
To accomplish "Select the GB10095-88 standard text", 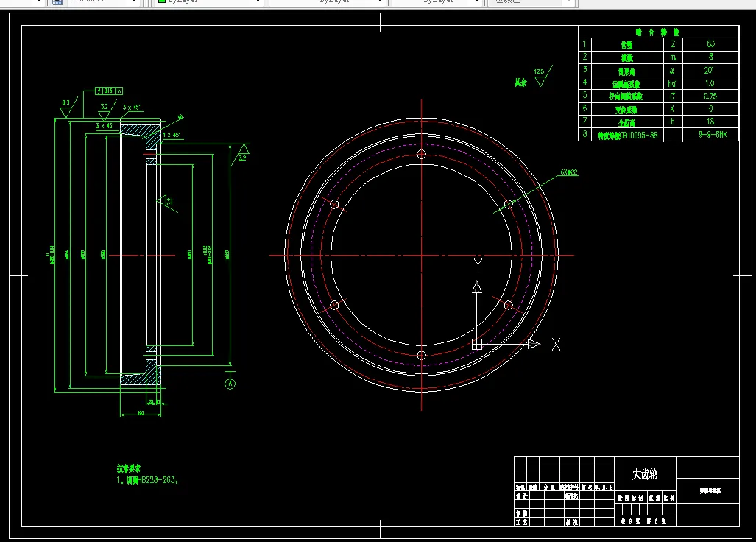I will coord(638,135).
